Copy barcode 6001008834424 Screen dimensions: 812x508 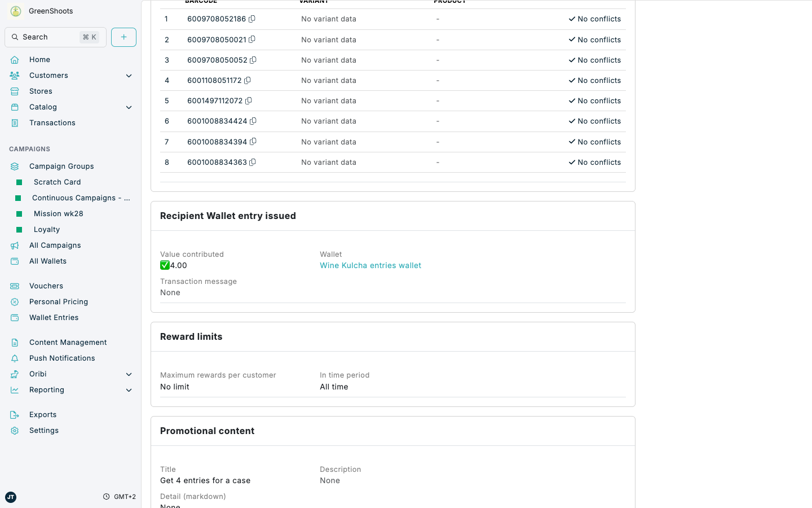point(253,121)
